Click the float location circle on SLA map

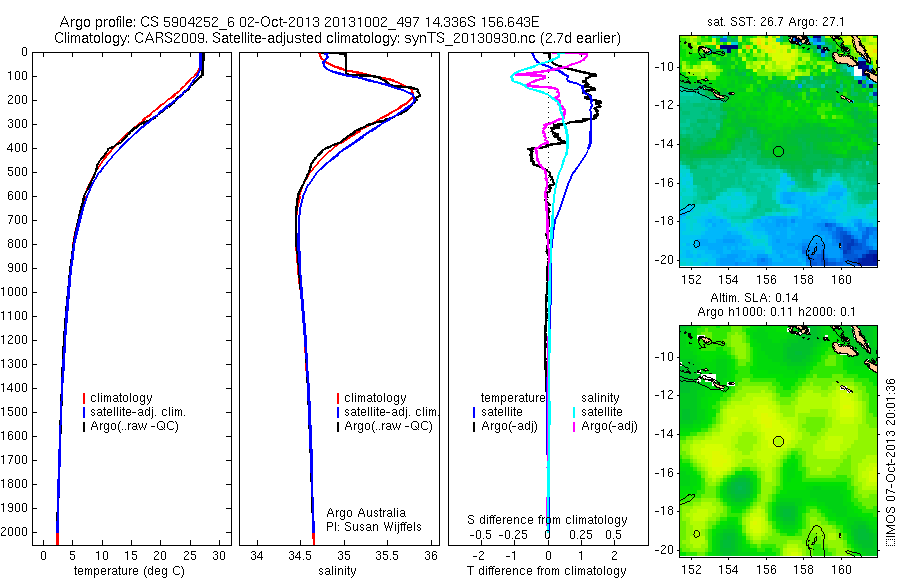[x=778, y=442]
